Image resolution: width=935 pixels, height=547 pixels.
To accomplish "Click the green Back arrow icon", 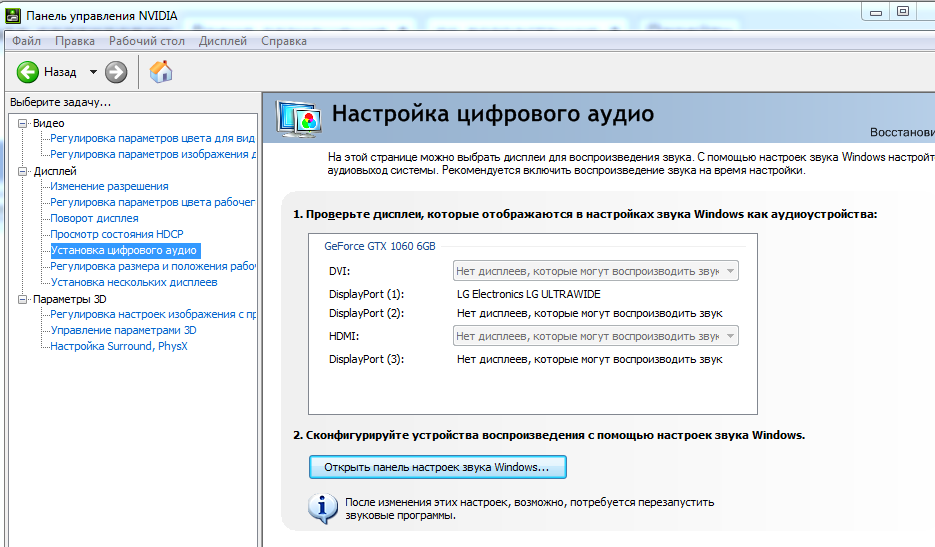I will [27, 72].
